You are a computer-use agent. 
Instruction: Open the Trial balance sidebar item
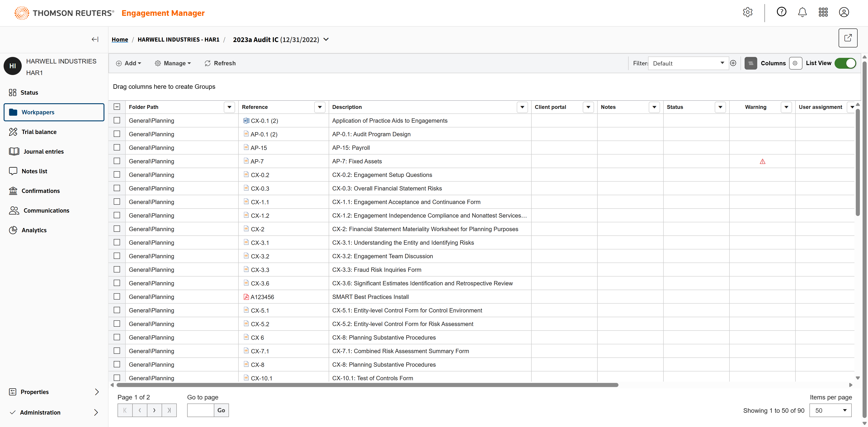(39, 132)
